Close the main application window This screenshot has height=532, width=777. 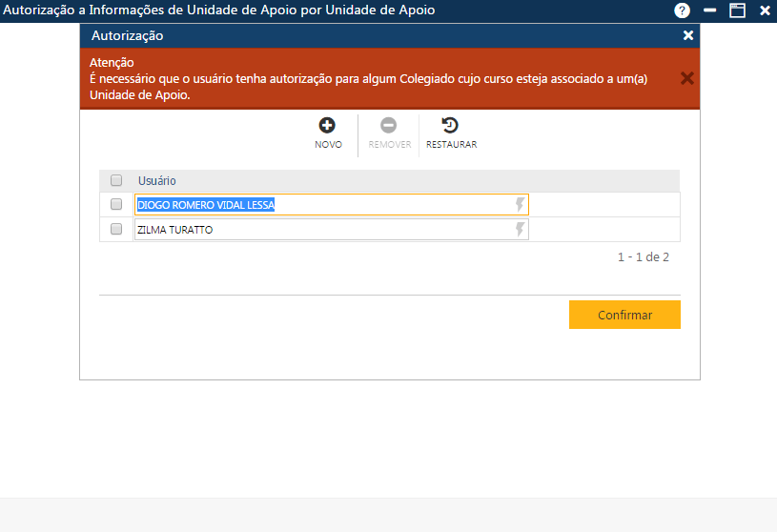(x=765, y=10)
